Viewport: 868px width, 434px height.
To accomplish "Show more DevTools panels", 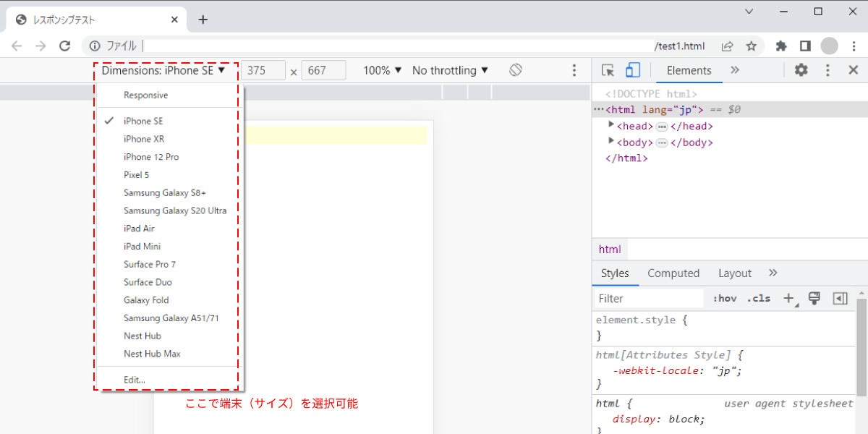I will tap(735, 70).
